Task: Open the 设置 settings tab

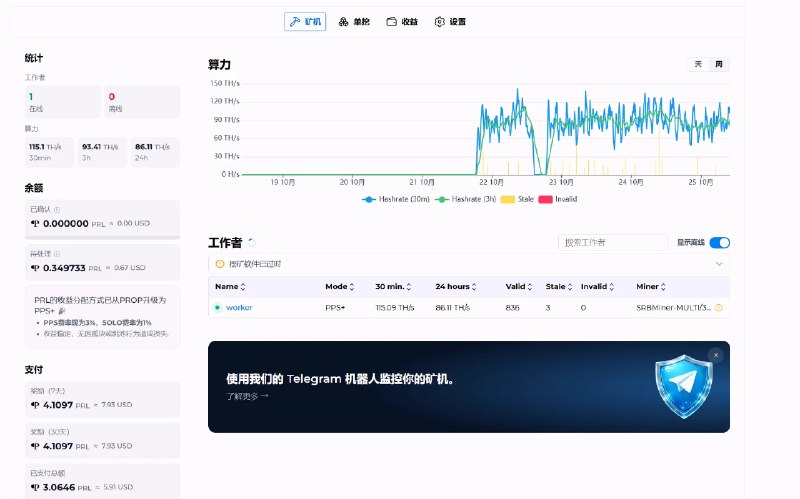Action: point(450,21)
